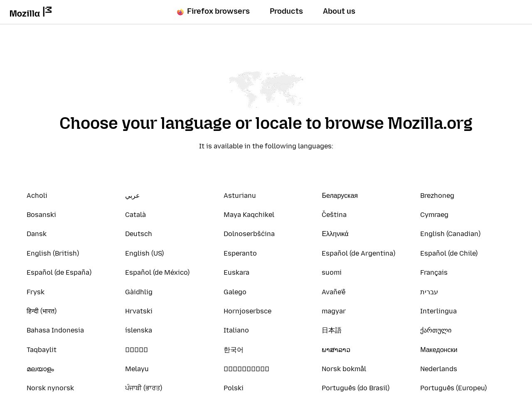Choose magyar language
532x399 pixels.
point(334,311)
